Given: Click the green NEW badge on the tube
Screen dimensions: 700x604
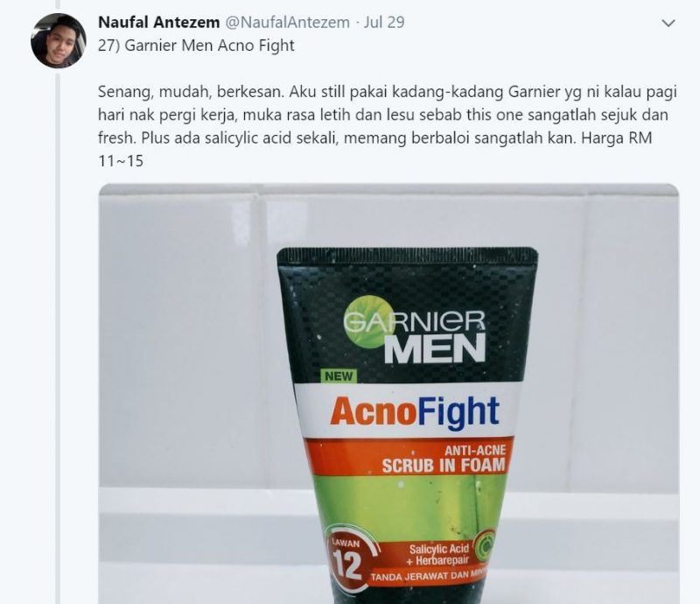Looking at the screenshot, I should (339, 376).
